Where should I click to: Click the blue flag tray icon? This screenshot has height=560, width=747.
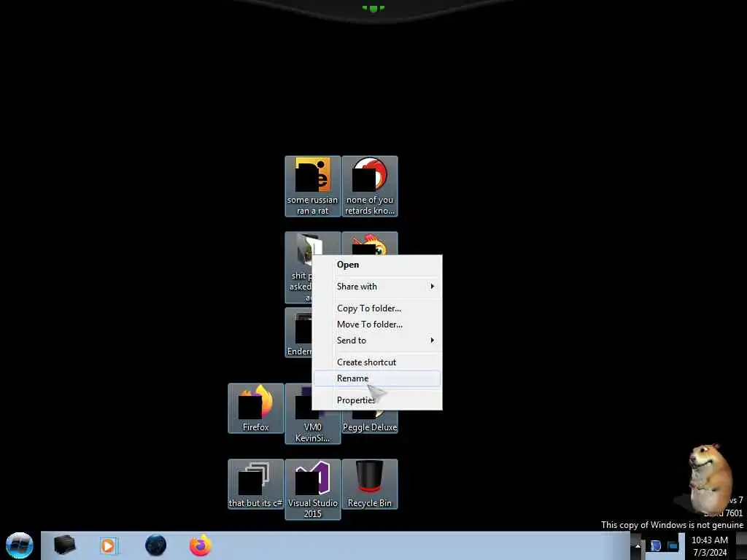(x=656, y=545)
